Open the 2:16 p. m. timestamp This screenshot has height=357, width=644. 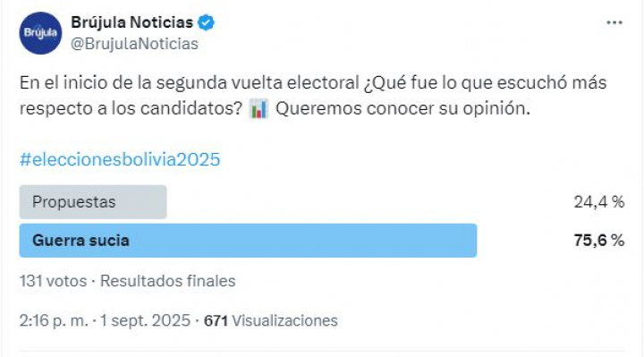click(x=54, y=320)
